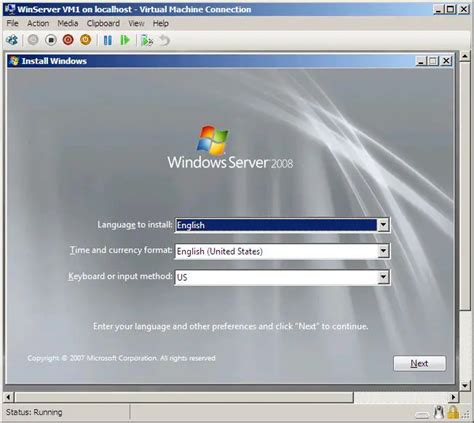
Task: Click the lock icon in status bar
Action: tap(453, 412)
